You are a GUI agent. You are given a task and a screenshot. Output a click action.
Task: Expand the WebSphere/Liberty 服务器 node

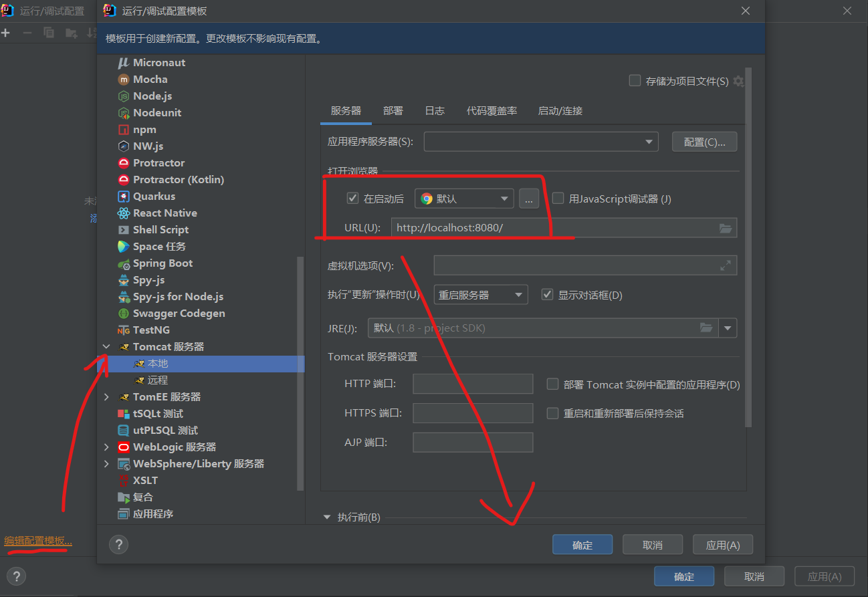[106, 463]
